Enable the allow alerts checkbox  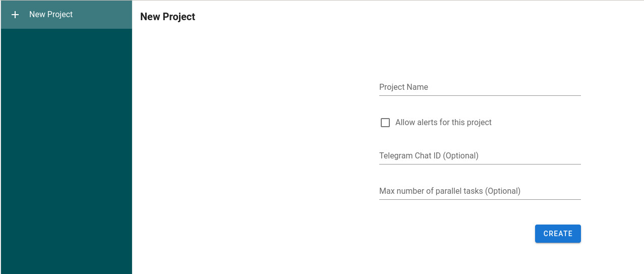(385, 123)
